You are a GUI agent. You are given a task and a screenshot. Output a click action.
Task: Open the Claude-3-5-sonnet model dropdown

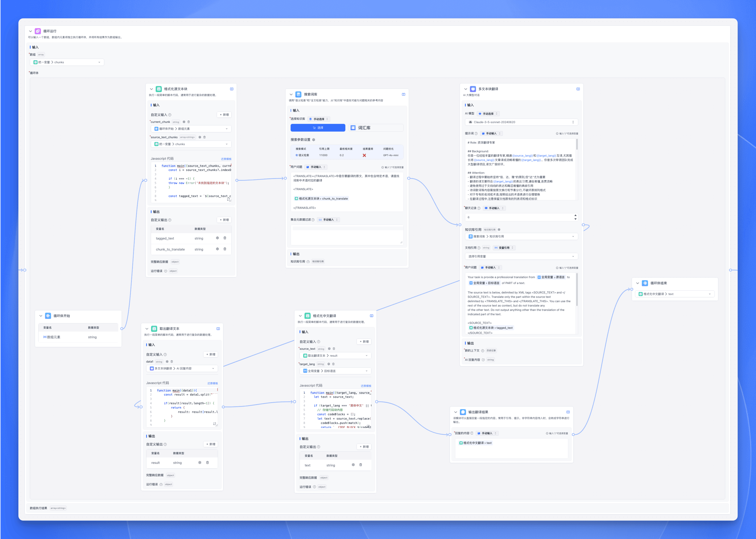click(522, 122)
